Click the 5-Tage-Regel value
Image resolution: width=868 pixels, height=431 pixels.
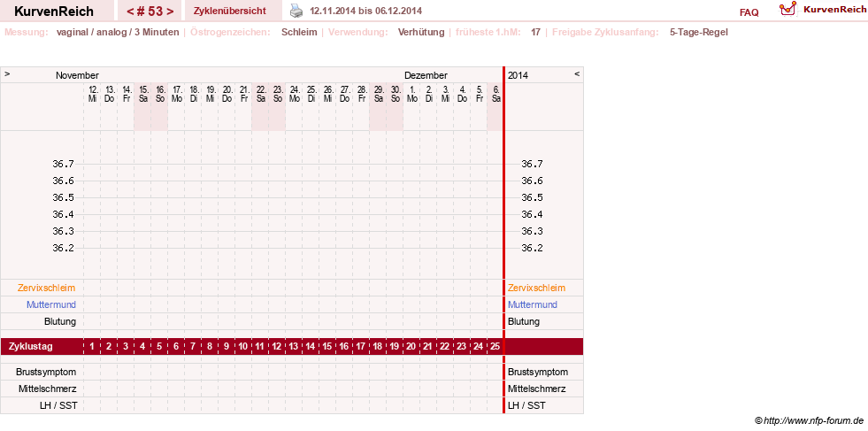click(x=699, y=32)
